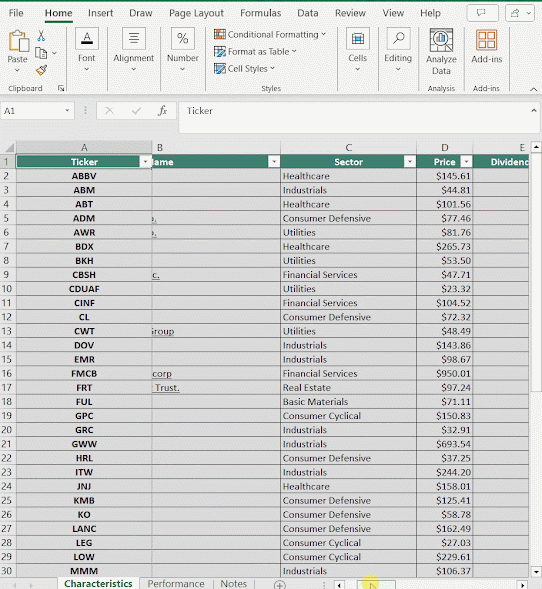Click the Share icon button
The width and height of the screenshot is (542, 589).
tap(515, 13)
